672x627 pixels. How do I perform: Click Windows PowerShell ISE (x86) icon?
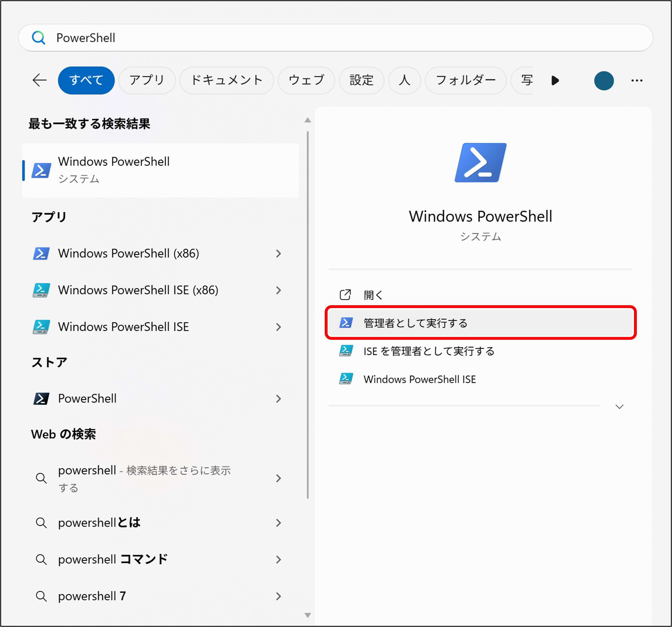click(x=41, y=290)
